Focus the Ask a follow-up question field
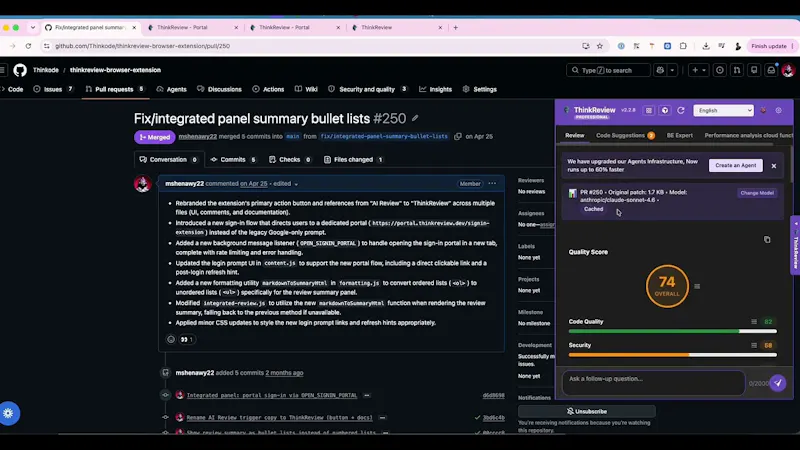The height and width of the screenshot is (450, 800). (654, 383)
